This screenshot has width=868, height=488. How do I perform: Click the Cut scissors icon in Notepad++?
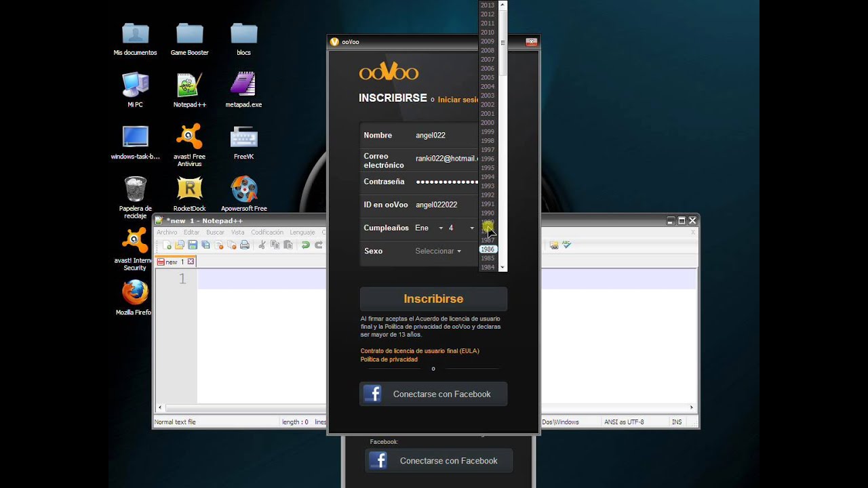pos(262,245)
